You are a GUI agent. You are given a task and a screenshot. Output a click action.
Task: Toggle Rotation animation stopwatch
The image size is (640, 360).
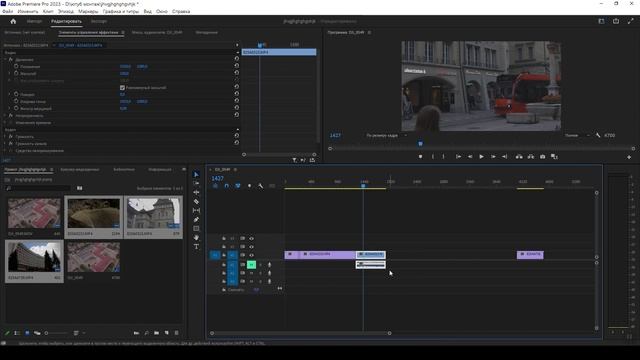[x=16, y=94]
